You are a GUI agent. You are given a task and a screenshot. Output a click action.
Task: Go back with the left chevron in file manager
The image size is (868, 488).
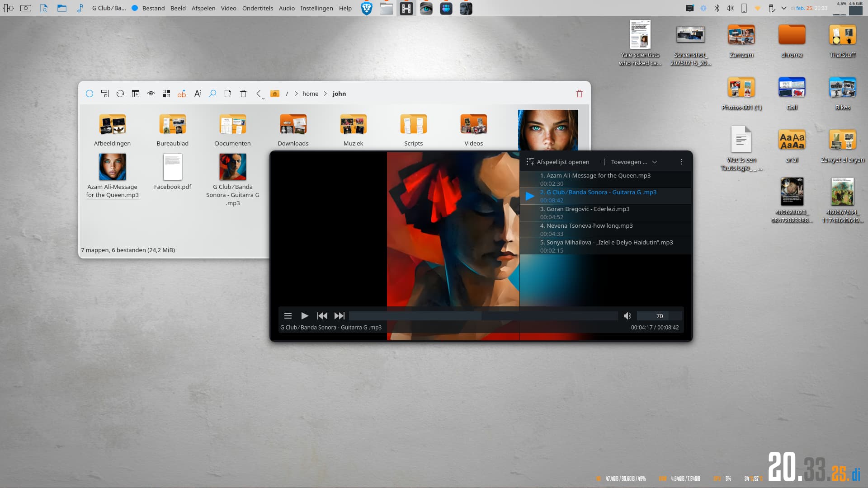(x=259, y=94)
